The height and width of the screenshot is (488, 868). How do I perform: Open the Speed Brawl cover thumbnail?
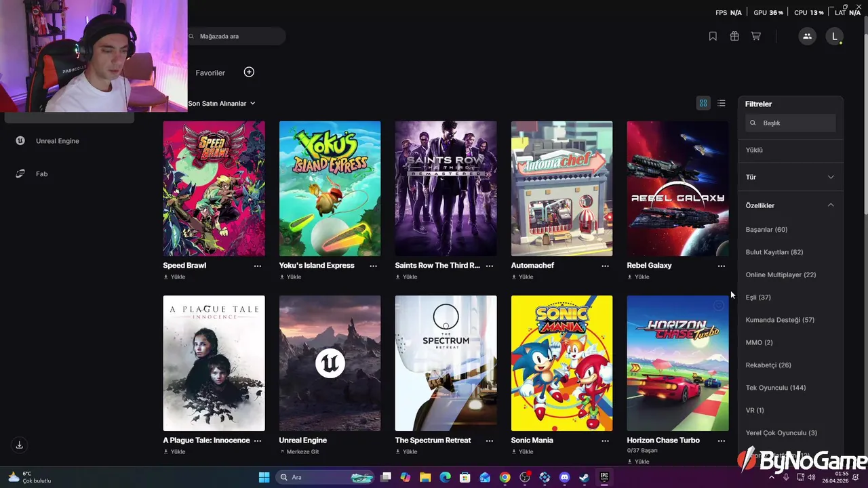pyautogui.click(x=214, y=189)
